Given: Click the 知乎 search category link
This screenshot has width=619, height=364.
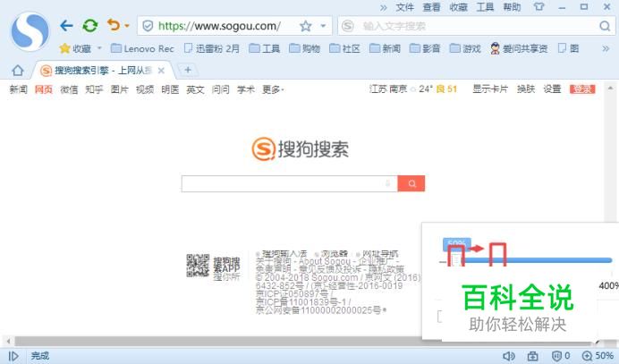Looking at the screenshot, I should pos(94,89).
